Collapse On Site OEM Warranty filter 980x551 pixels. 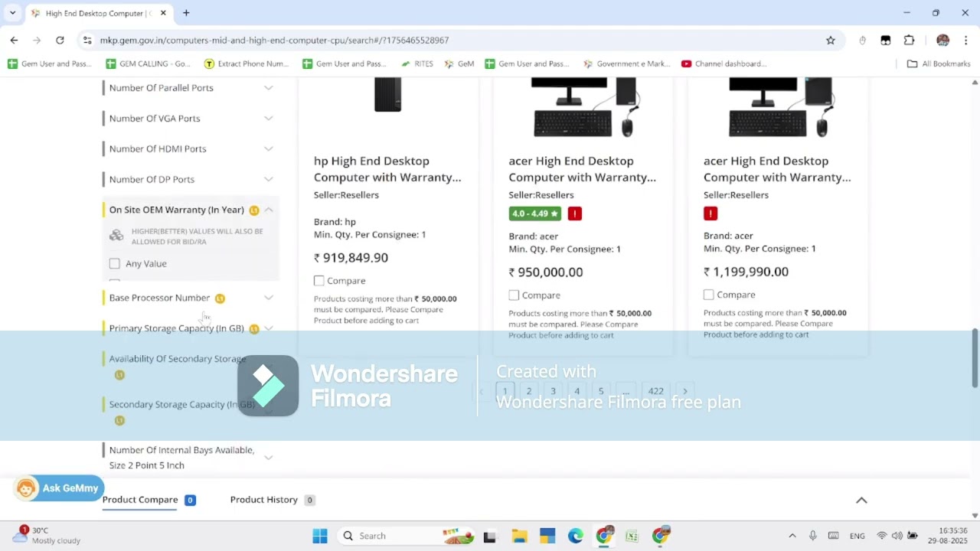269,210
